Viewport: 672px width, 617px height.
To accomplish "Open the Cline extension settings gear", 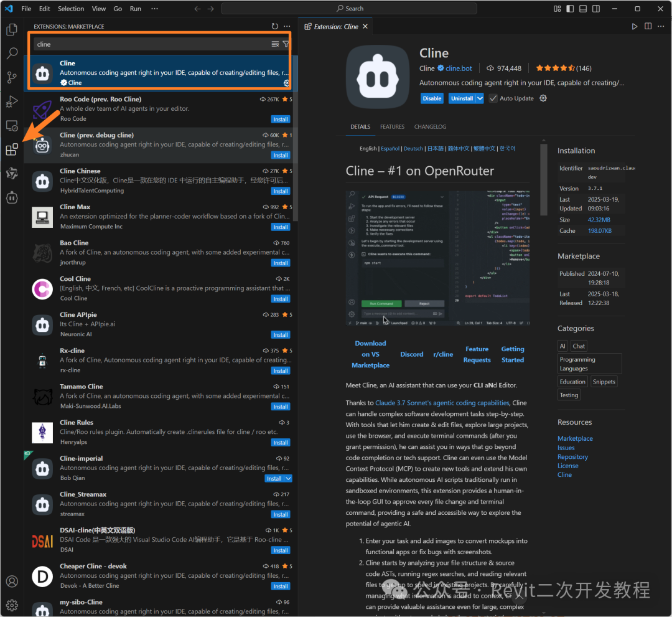I will click(543, 98).
